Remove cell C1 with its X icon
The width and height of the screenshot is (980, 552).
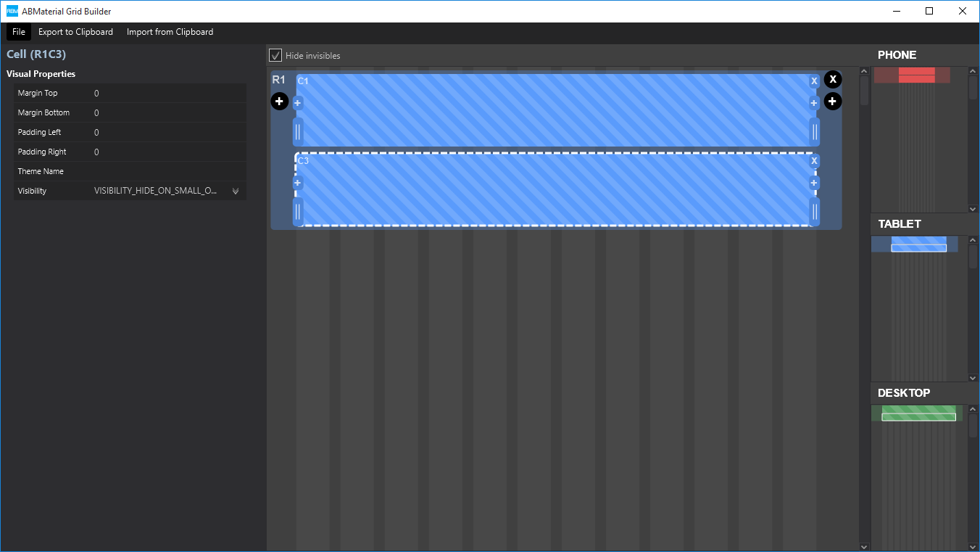(x=813, y=81)
